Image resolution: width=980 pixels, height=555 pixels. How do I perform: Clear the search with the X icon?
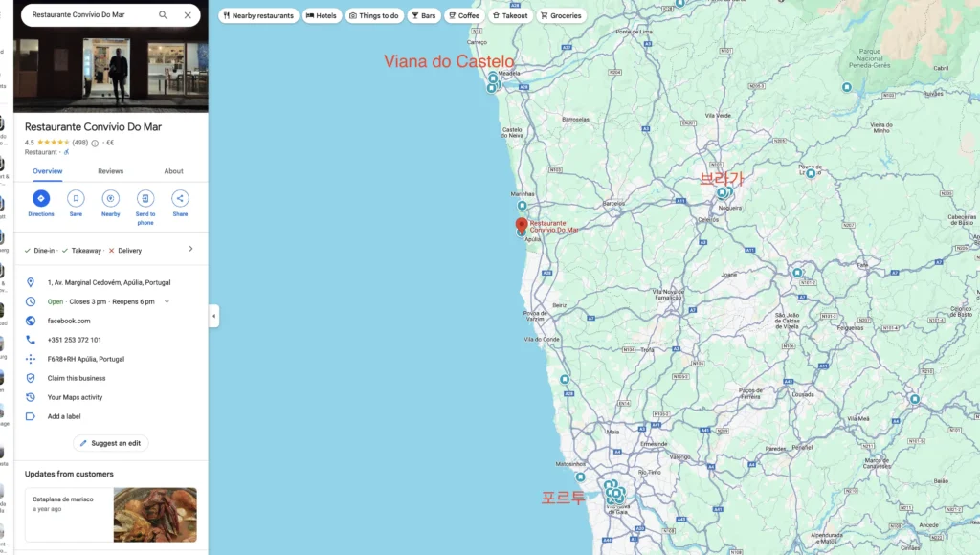pos(188,15)
